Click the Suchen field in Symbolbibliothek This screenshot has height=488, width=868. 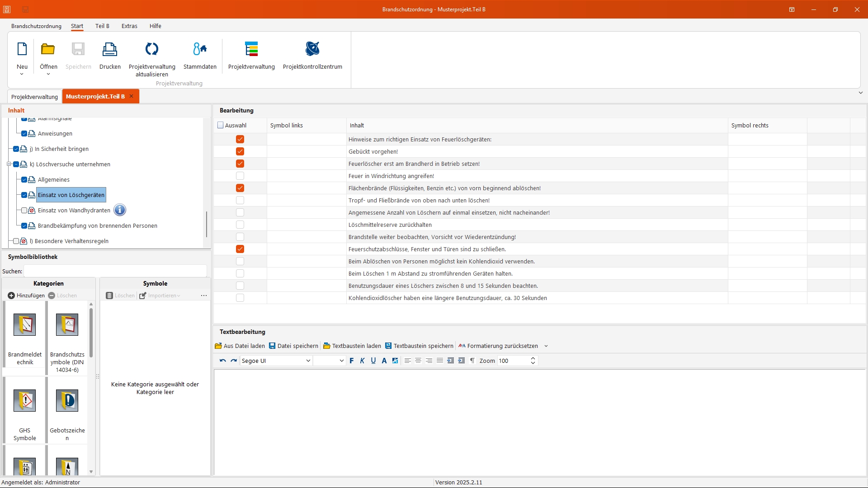pyautogui.click(x=115, y=271)
